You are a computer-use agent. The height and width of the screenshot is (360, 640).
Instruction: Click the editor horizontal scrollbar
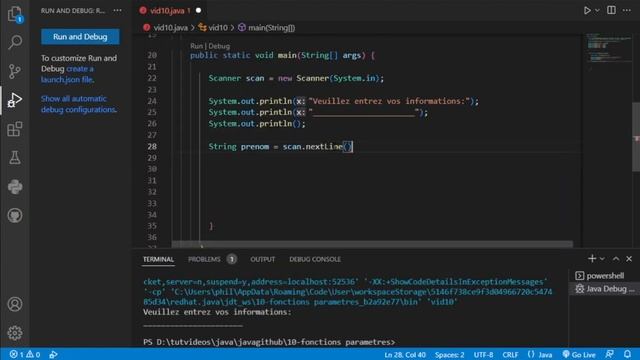click(372, 244)
